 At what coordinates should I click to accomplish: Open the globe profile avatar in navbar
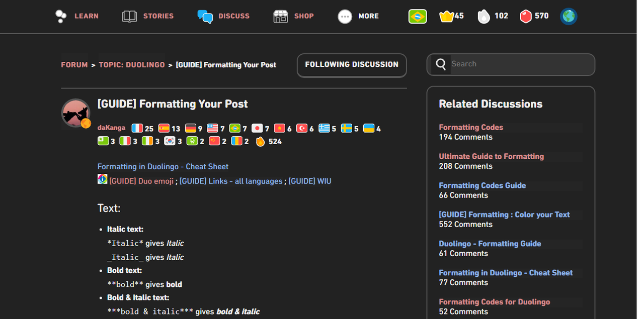569,17
